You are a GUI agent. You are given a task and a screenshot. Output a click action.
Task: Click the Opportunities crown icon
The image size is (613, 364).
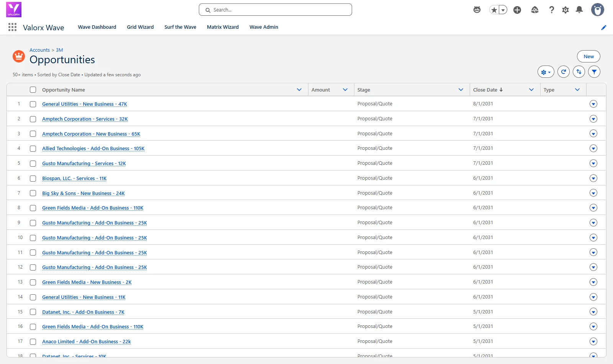[x=19, y=56]
